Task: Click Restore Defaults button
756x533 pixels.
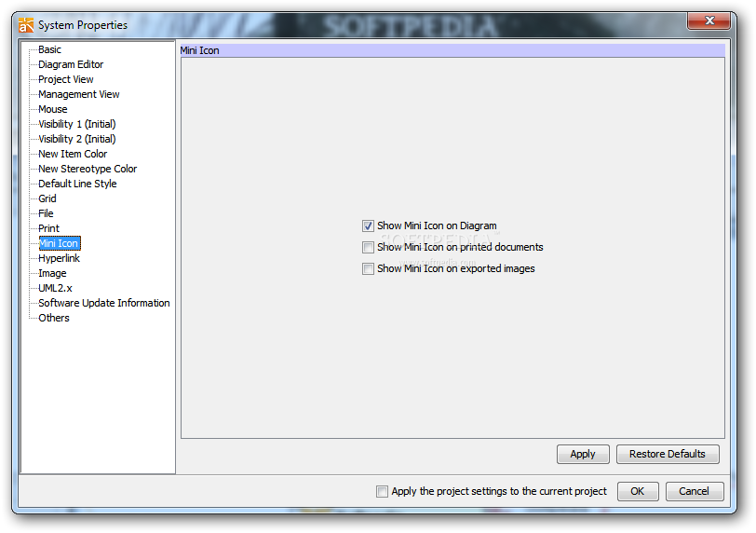Action: (668, 455)
